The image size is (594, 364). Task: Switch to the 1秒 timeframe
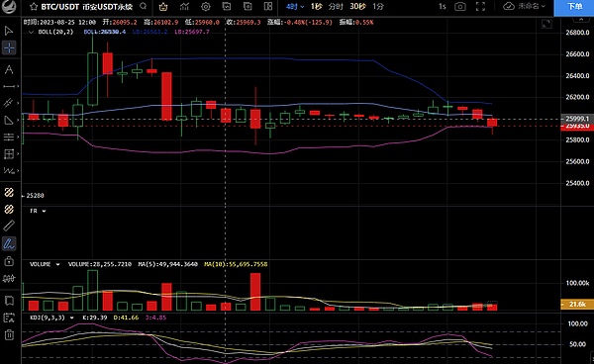pyautogui.click(x=317, y=7)
